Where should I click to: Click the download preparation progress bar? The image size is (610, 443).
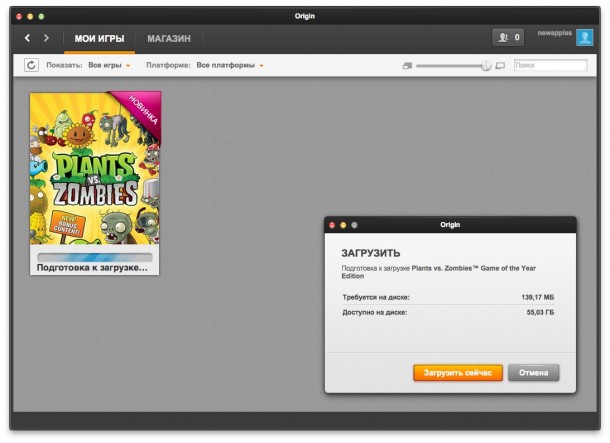click(95, 257)
